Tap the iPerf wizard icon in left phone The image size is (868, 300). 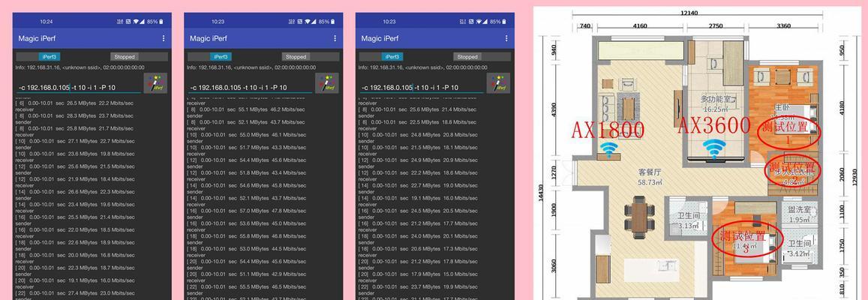pyautogui.click(x=155, y=83)
